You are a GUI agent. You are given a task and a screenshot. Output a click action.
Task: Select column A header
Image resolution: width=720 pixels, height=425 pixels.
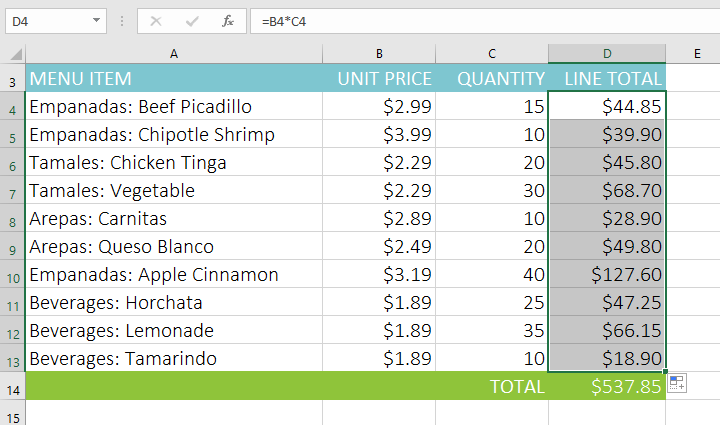pyautogui.click(x=174, y=53)
